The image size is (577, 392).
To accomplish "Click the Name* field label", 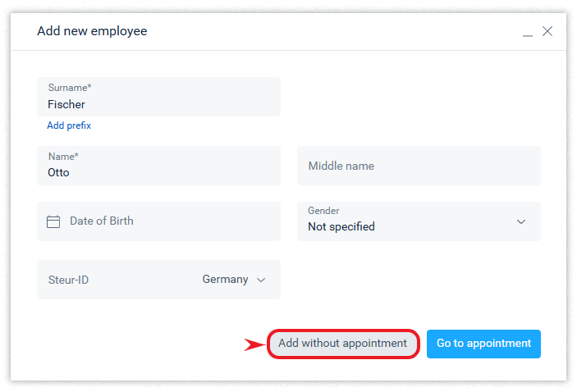I will coord(63,157).
